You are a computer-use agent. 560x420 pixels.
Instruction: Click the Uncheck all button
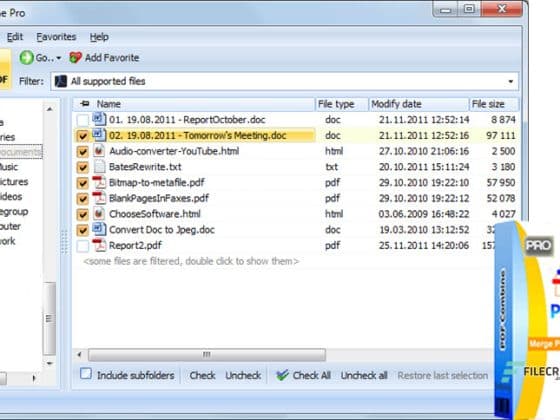[364, 375]
